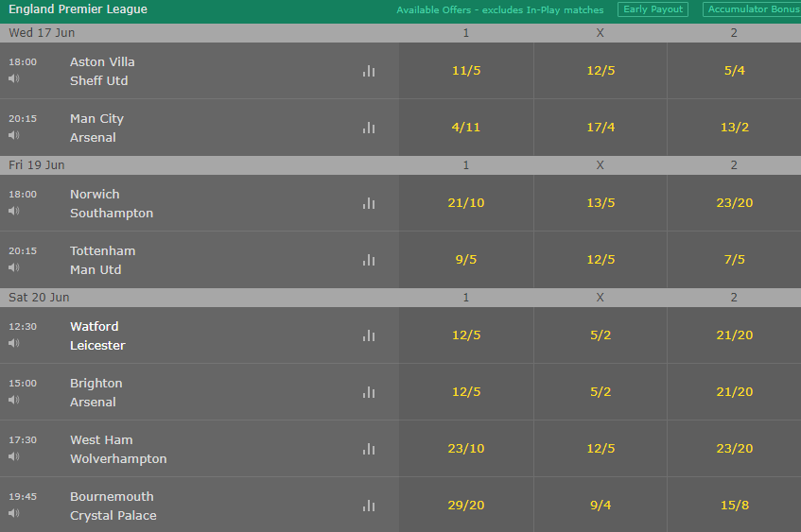Select Bournemouth win odds 29/20
Image resolution: width=801 pixels, height=532 pixels.
click(x=466, y=505)
